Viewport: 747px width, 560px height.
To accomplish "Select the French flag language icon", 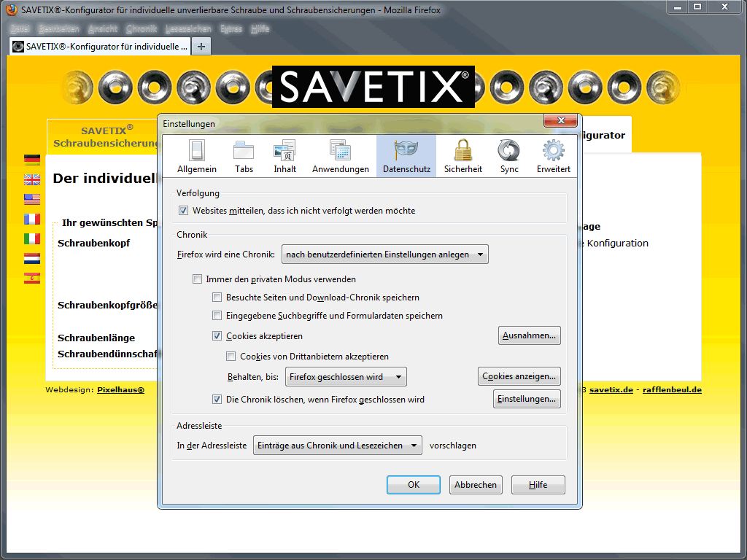I will 32,219.
